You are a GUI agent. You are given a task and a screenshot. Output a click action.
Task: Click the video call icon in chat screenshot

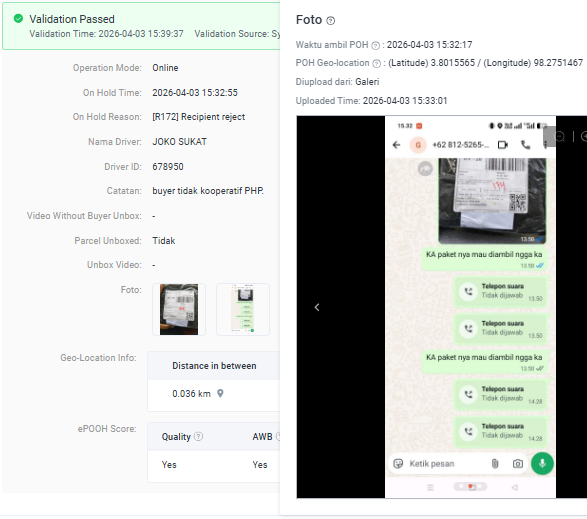point(503,145)
